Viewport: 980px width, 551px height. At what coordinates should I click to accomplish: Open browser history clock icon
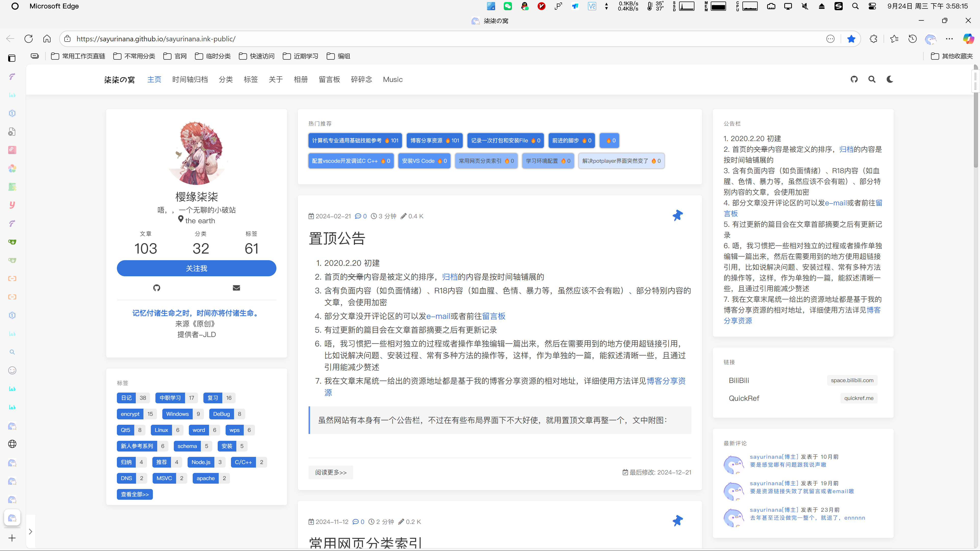pos(912,39)
